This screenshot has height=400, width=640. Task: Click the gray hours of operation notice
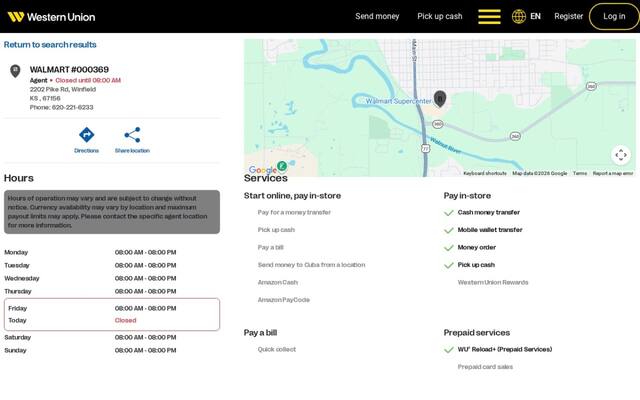click(112, 212)
